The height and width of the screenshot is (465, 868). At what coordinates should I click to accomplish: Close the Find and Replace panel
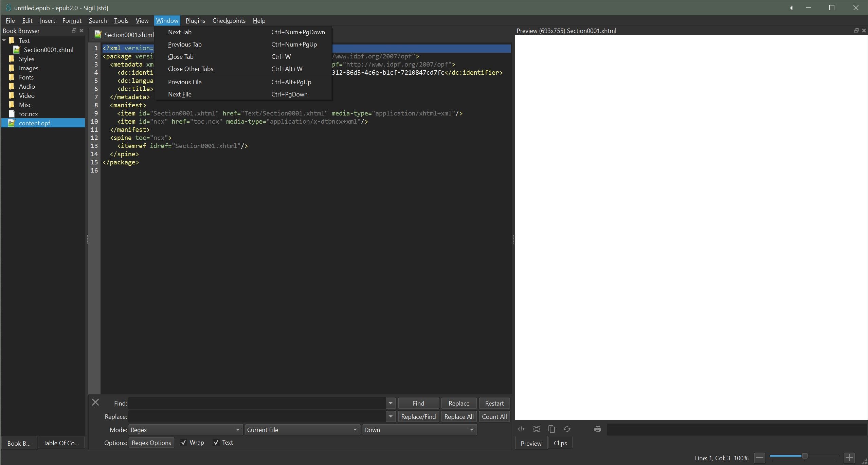95,403
